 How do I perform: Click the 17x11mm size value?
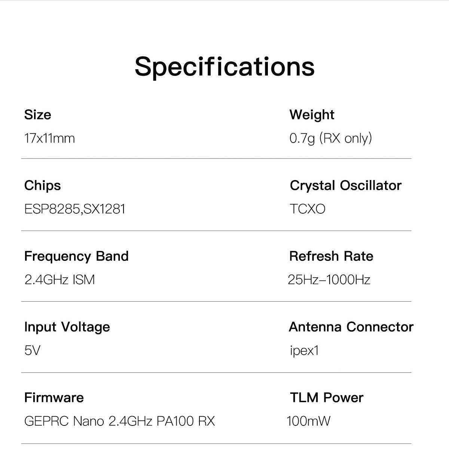click(49, 138)
